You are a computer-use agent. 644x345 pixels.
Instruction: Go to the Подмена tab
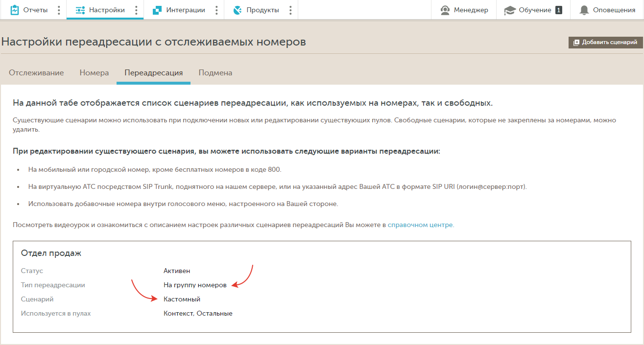coord(215,73)
